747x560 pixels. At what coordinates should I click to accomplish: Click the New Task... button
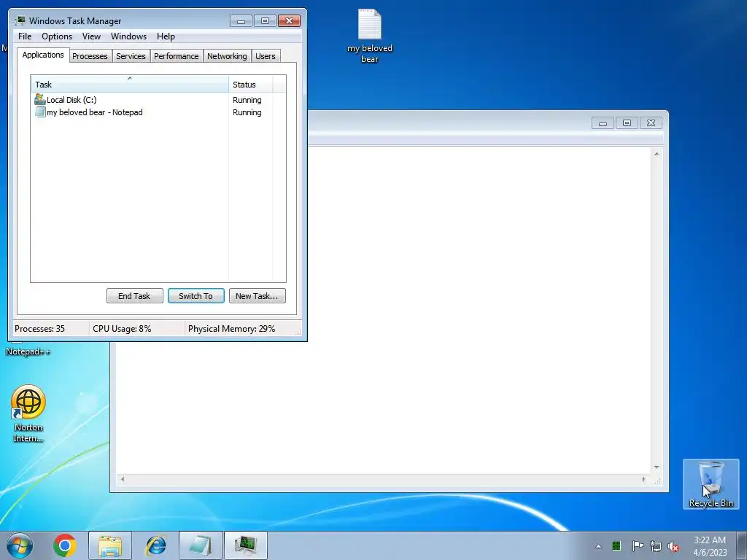[257, 296]
